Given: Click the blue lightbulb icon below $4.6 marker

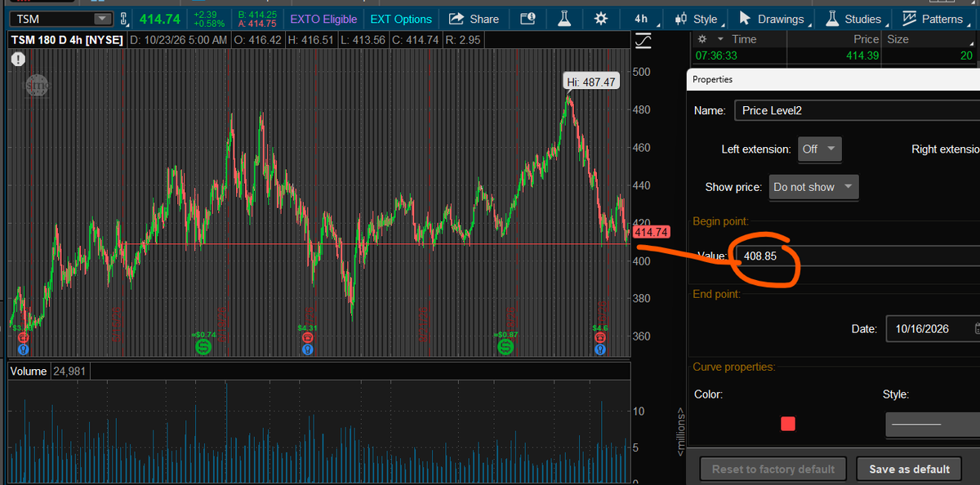Looking at the screenshot, I should (600, 349).
